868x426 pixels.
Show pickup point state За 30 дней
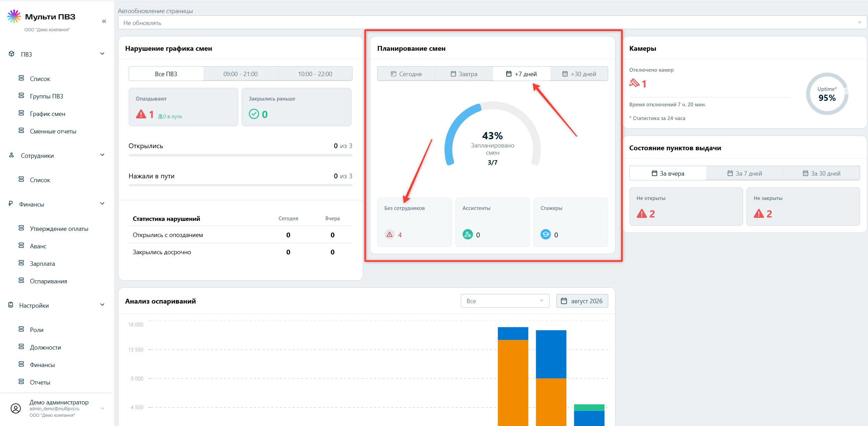pos(822,173)
